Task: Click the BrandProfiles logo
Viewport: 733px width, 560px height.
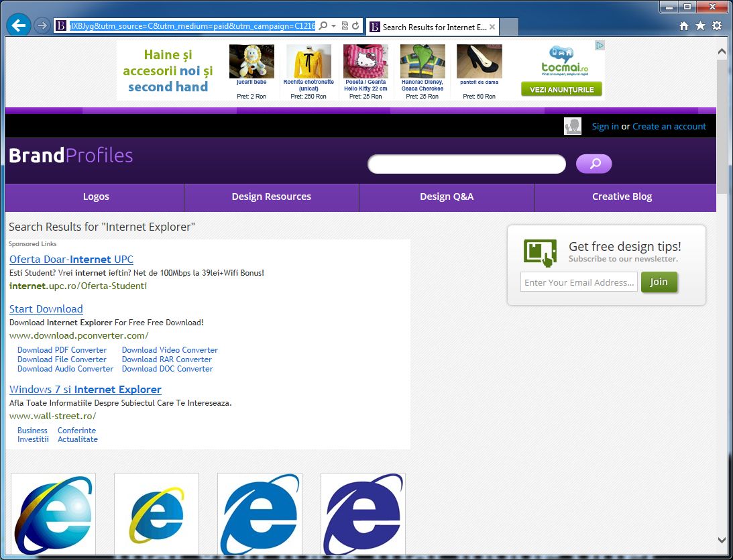Action: [71, 156]
